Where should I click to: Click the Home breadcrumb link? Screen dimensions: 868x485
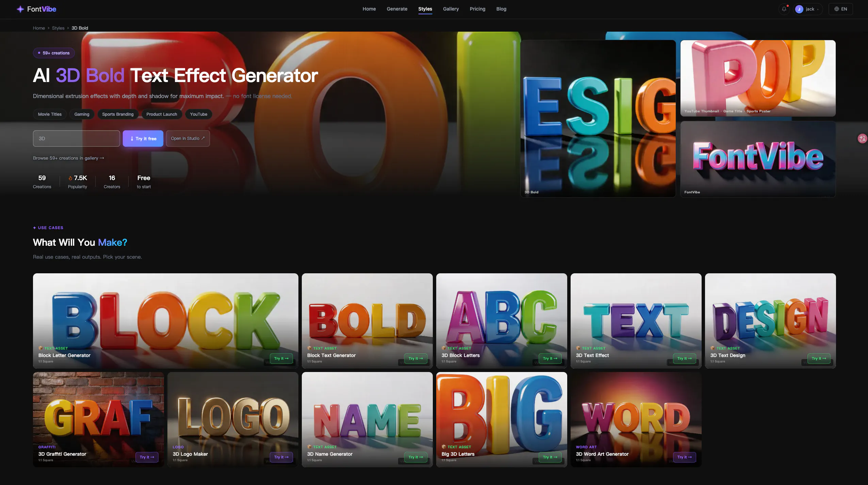click(x=39, y=28)
